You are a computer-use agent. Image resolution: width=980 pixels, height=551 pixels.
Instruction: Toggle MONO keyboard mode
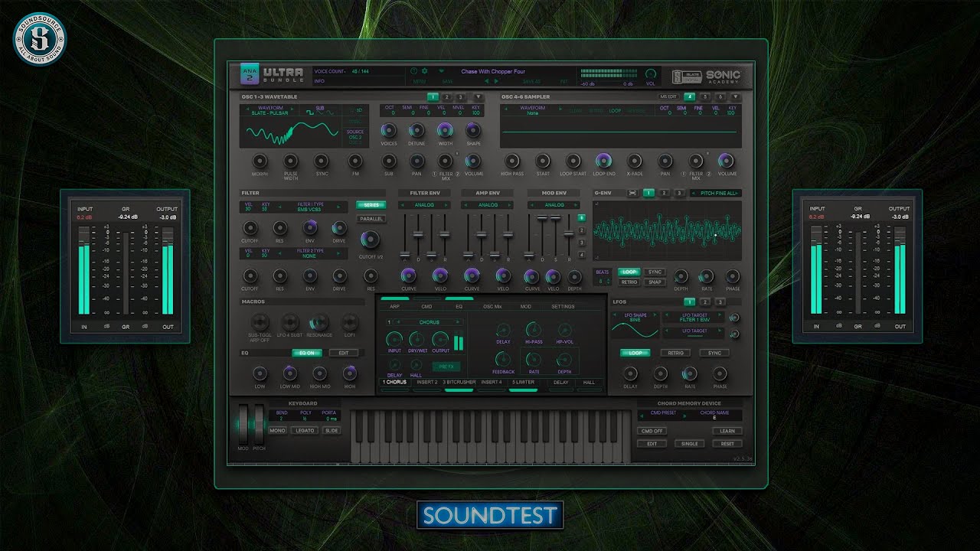(x=277, y=431)
